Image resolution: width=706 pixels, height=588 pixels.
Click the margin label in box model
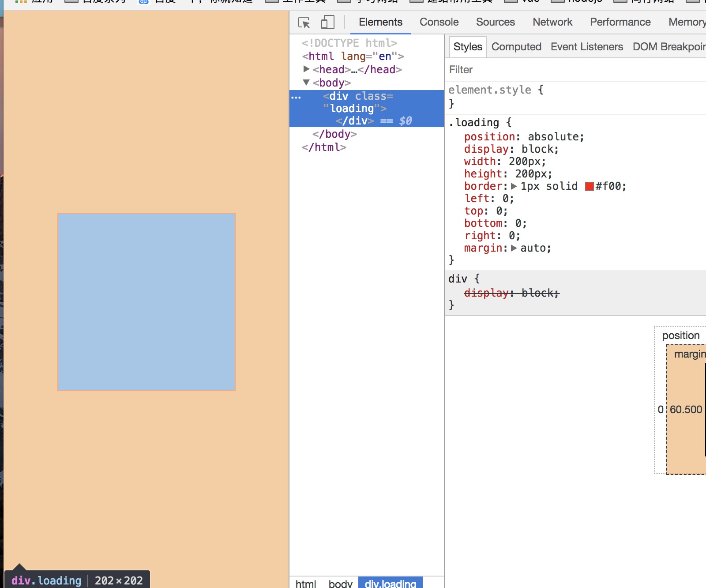[690, 354]
